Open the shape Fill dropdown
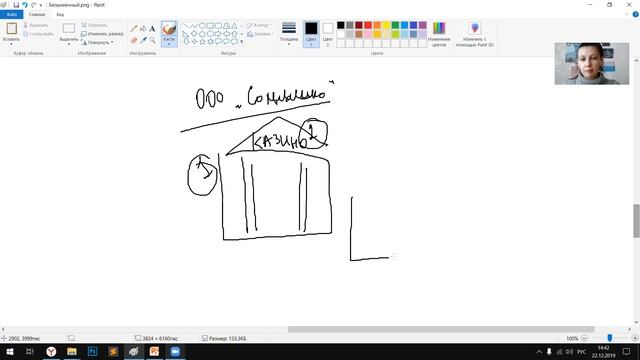Image resolution: width=640 pixels, height=360 pixels. pos(260,34)
